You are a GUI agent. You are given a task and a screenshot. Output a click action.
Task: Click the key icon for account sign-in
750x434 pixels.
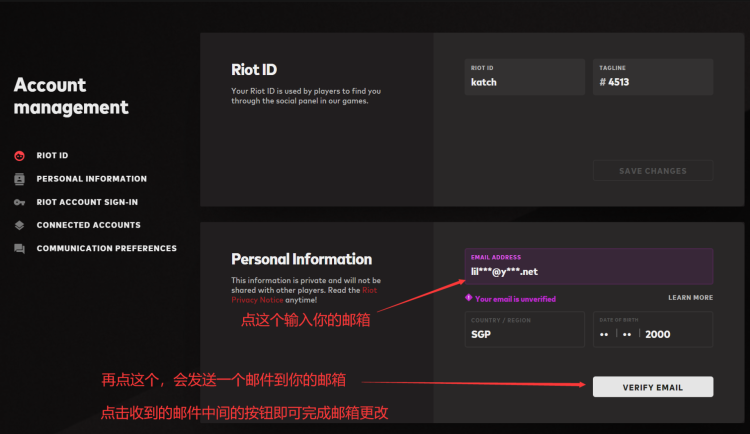(19, 202)
